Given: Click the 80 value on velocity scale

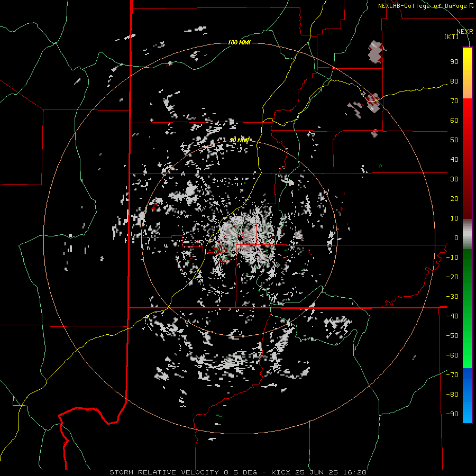Looking at the screenshot, I should [454, 81].
